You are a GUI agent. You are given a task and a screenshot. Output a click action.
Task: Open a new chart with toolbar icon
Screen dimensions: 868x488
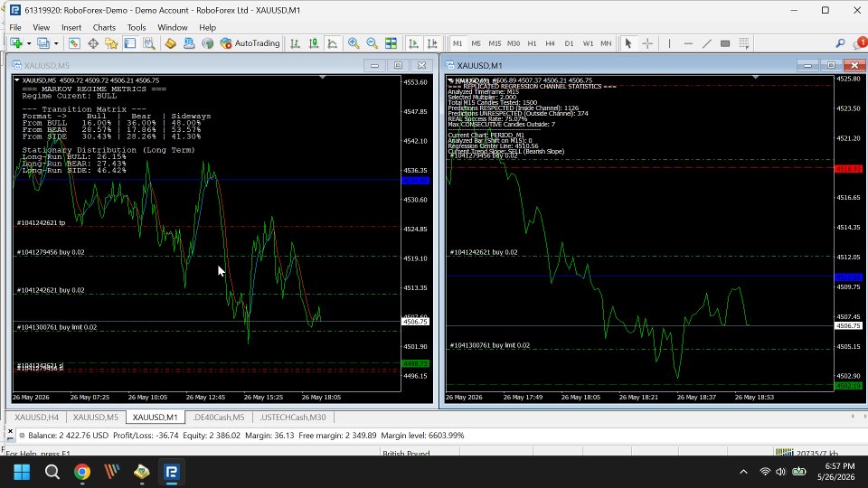[16, 43]
